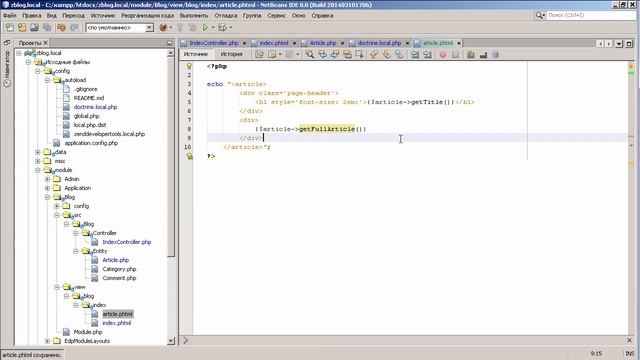640x360 pixels.
Task: Open the search options dropdown magnifier
Action: pyautogui.click(x=540, y=15)
